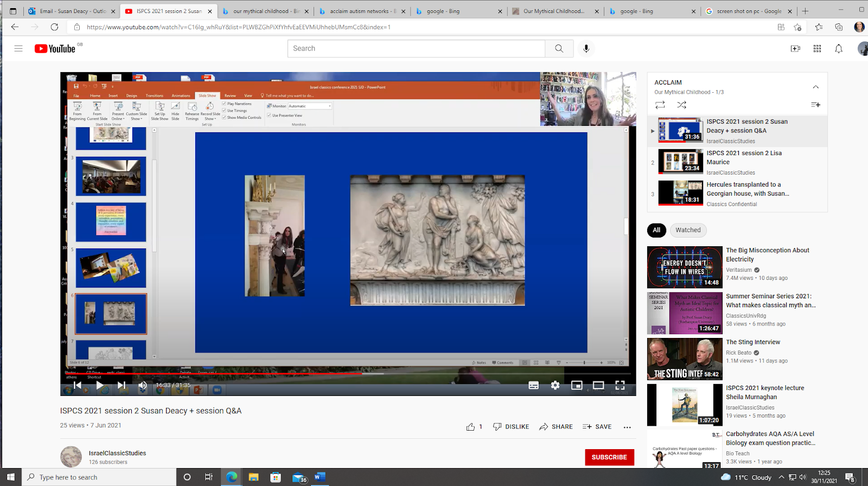Image resolution: width=868 pixels, height=486 pixels.
Task: Open the notifications bell
Action: 839,48
